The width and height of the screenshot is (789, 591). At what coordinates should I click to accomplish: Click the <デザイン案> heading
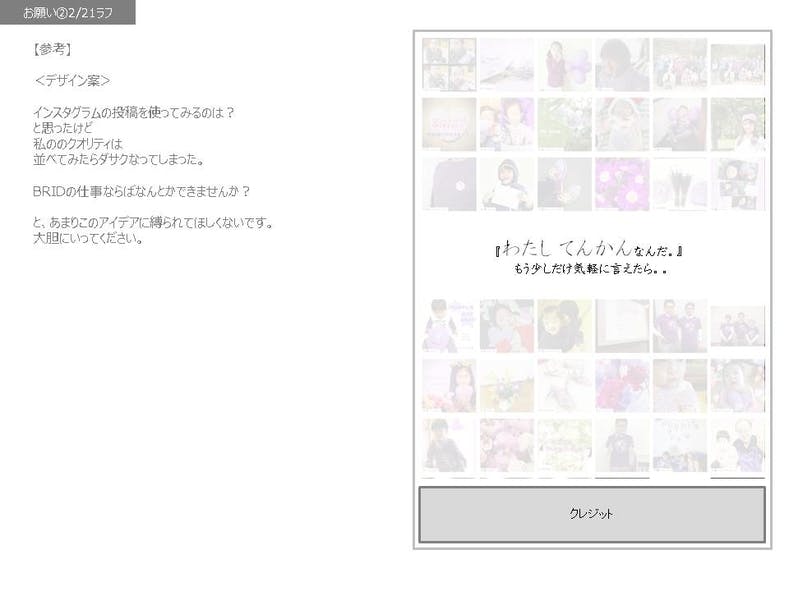pos(72,80)
